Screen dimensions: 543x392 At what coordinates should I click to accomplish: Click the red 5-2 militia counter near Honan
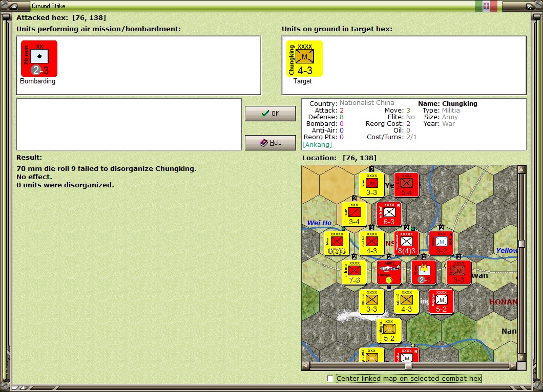coord(441,301)
